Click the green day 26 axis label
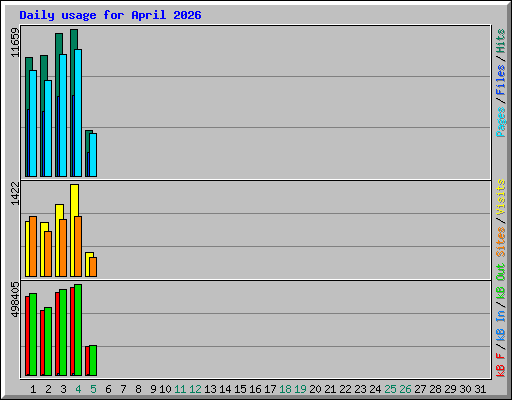Image resolution: width=512 pixels, height=400 pixels. pyautogui.click(x=405, y=389)
